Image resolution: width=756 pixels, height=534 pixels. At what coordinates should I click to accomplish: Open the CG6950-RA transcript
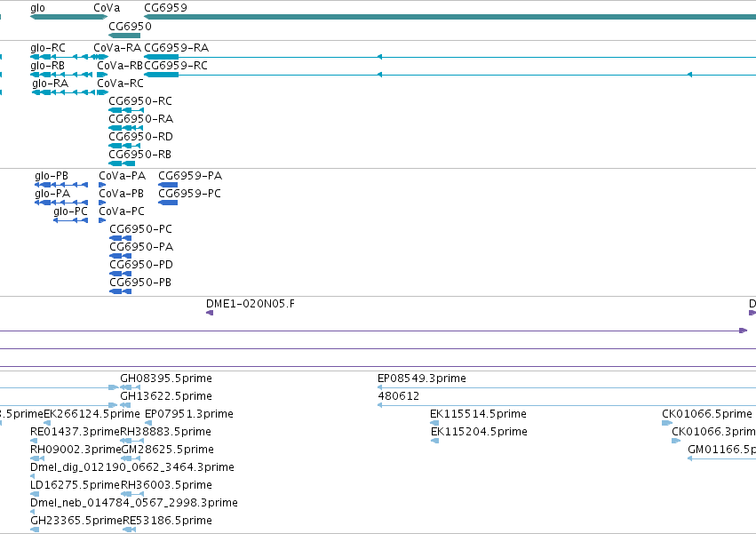[140, 119]
